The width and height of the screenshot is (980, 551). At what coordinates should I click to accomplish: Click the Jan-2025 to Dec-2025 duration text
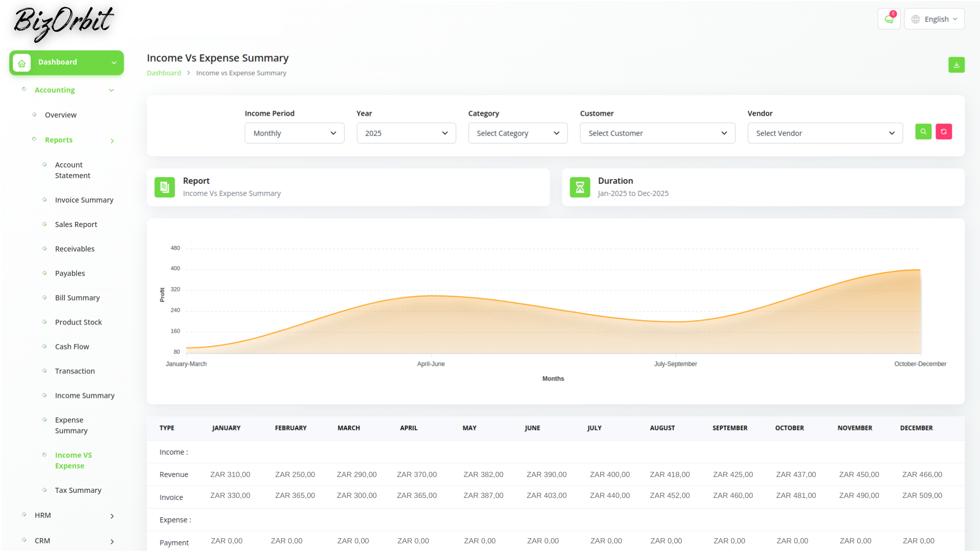pos(633,193)
